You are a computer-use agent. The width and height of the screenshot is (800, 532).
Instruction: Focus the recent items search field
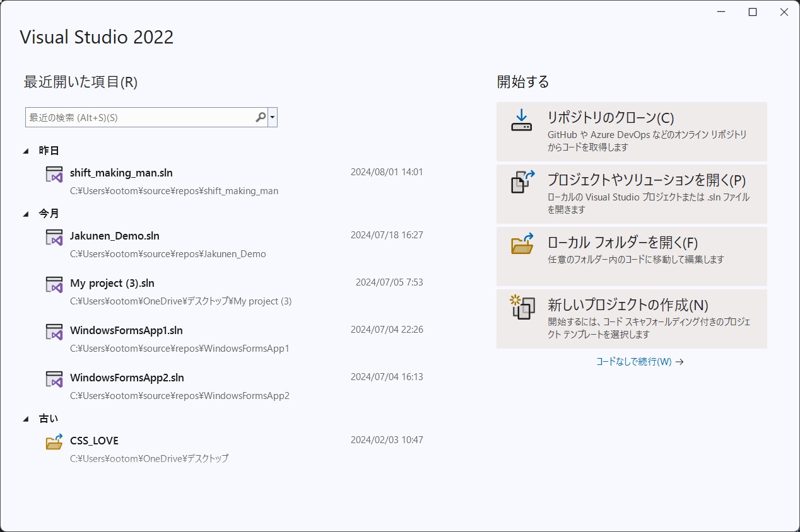[139, 117]
